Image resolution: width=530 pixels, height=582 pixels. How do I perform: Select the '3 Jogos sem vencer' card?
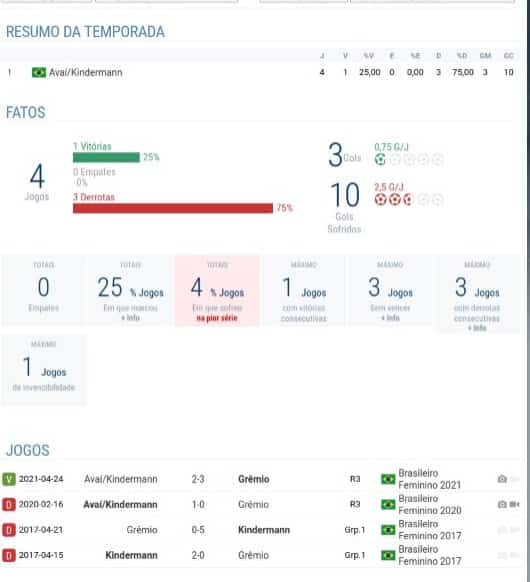390,290
